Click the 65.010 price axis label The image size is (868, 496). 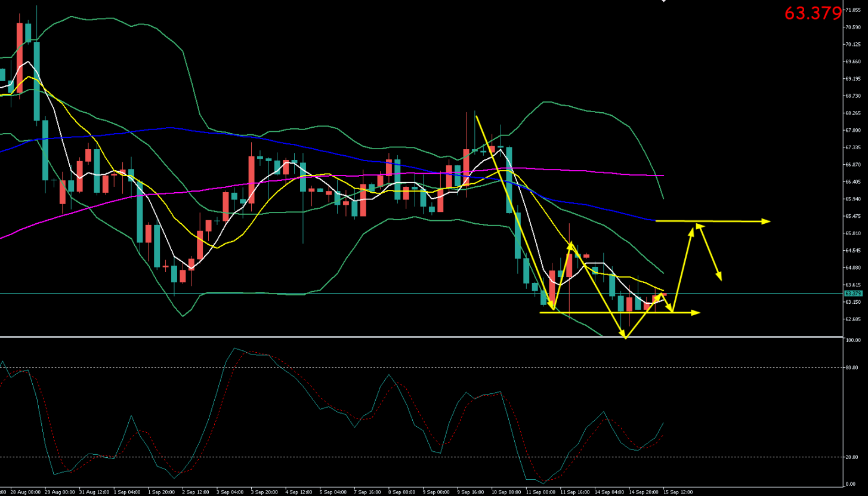coord(852,233)
